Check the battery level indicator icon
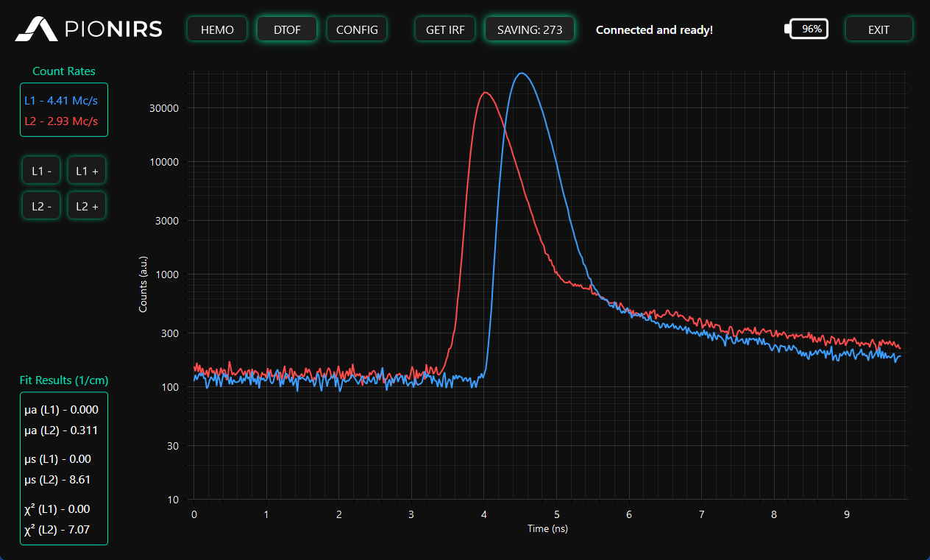930x560 pixels. pyautogui.click(x=806, y=29)
